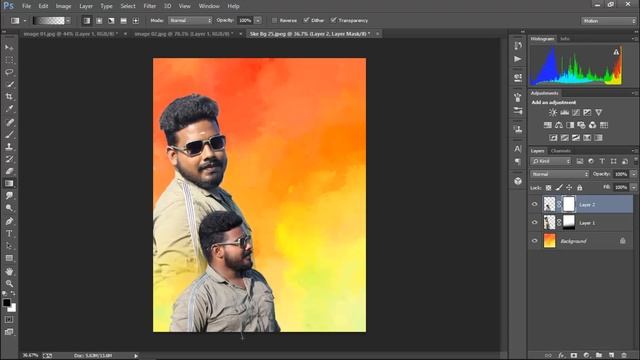Add a Channel Mixer adjustment
This screenshot has width=640, height=360.
[592, 125]
